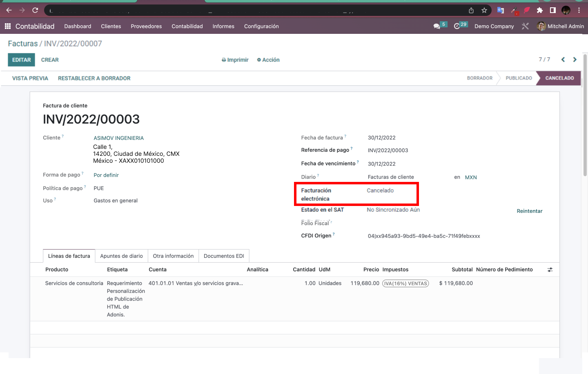Open the apps grid menu icon

[x=7, y=26]
